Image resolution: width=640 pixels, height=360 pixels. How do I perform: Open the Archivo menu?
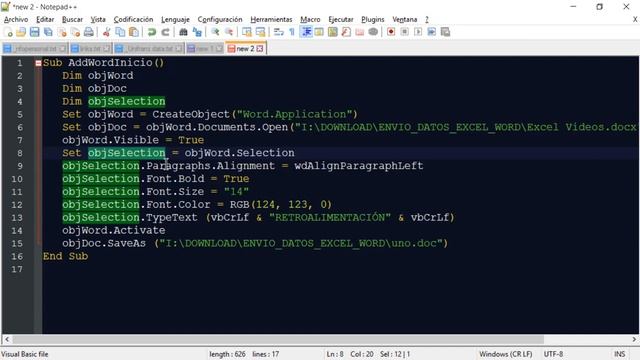pyautogui.click(x=16, y=19)
